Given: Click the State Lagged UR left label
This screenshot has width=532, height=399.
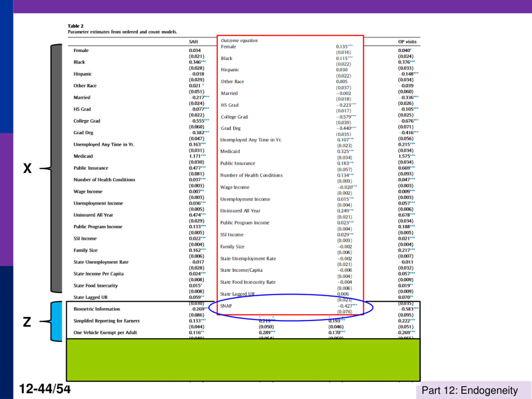Looking at the screenshot, I should click(x=90, y=297).
